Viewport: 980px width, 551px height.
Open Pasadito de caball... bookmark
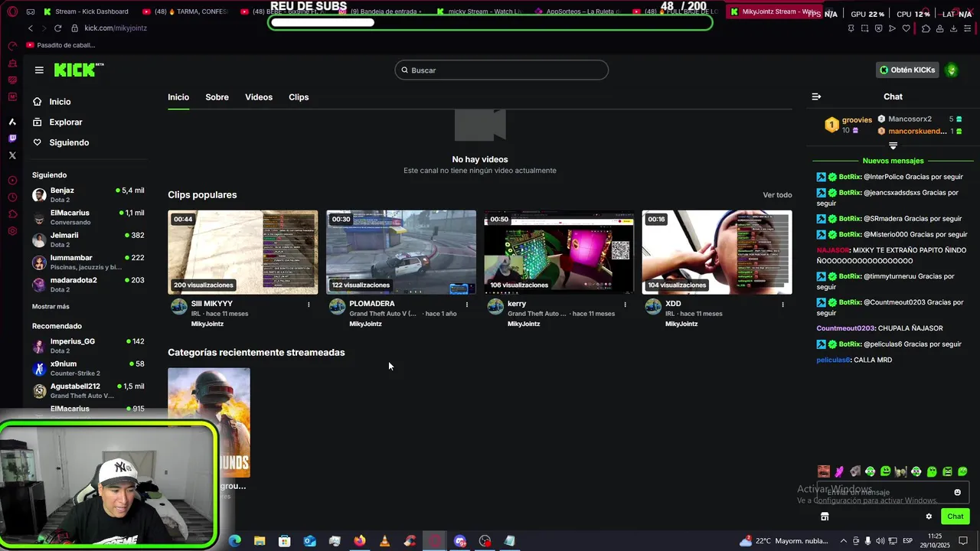(x=61, y=45)
